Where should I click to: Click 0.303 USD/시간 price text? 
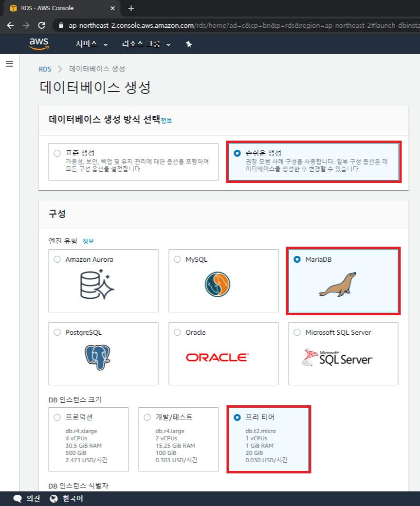point(177,460)
